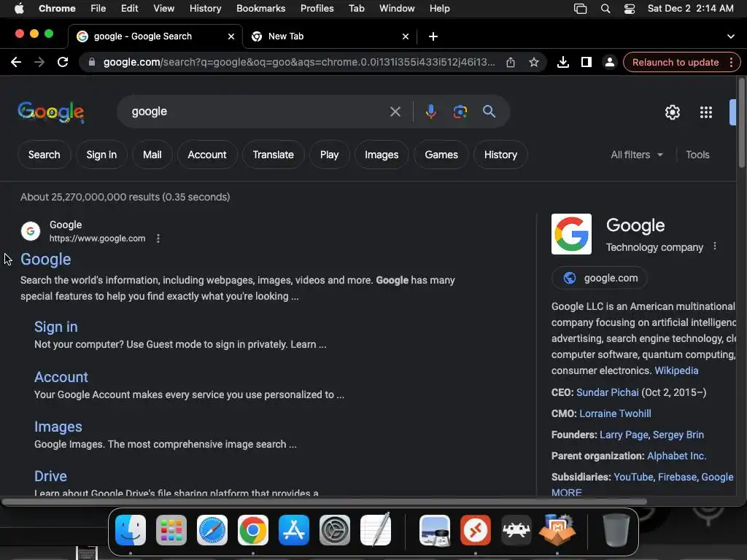Open the tab search chevron
747x560 pixels.
pyautogui.click(x=731, y=36)
